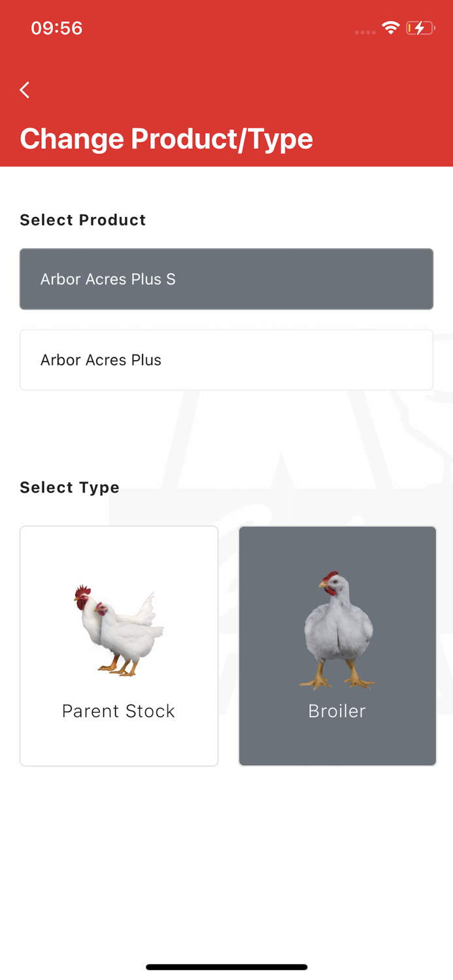
Task: Deselect the Arbor Acres Plus S product
Action: (226, 279)
